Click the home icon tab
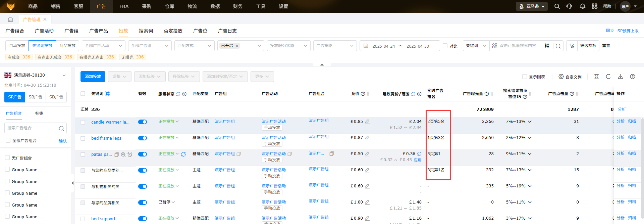Viewport: 644px width, 224px height. point(10,19)
